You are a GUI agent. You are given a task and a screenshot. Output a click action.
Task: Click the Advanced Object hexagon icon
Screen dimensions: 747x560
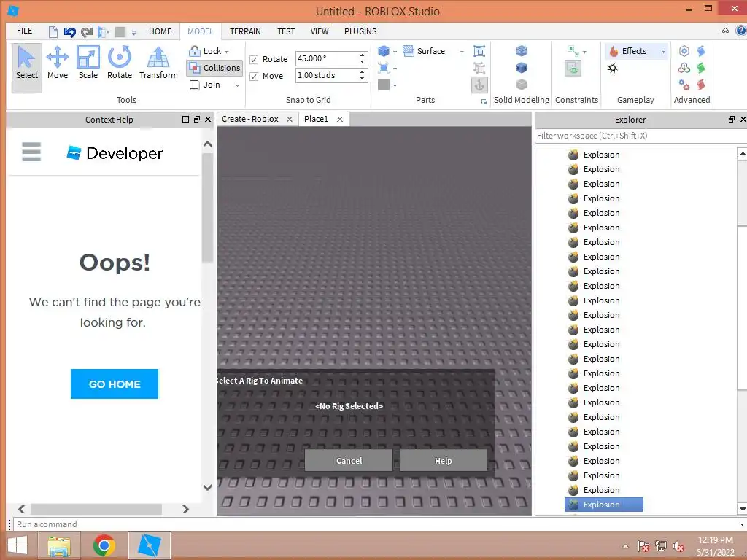click(684, 51)
